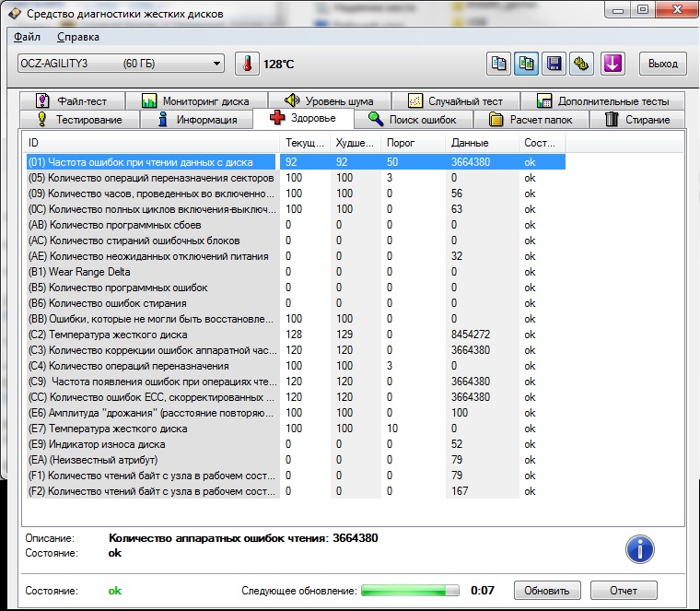The width and height of the screenshot is (700, 611).
Task: Open the Уровень шума tab
Action: [x=330, y=101]
